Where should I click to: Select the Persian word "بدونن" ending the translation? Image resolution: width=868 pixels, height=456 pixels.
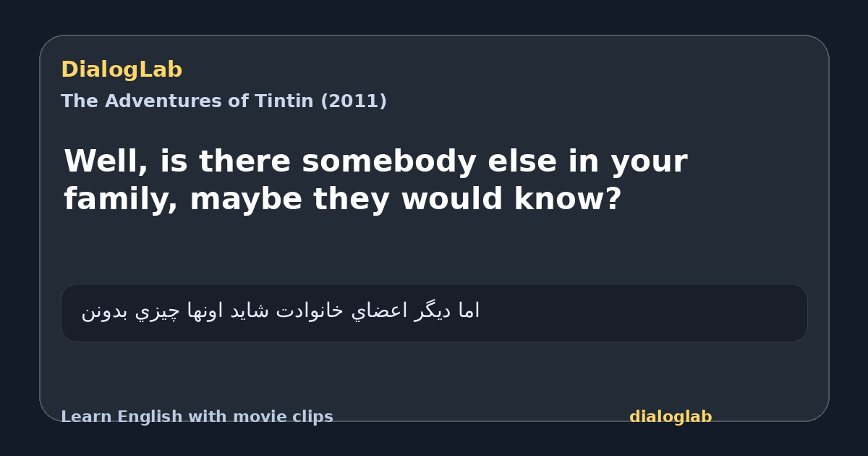106,311
